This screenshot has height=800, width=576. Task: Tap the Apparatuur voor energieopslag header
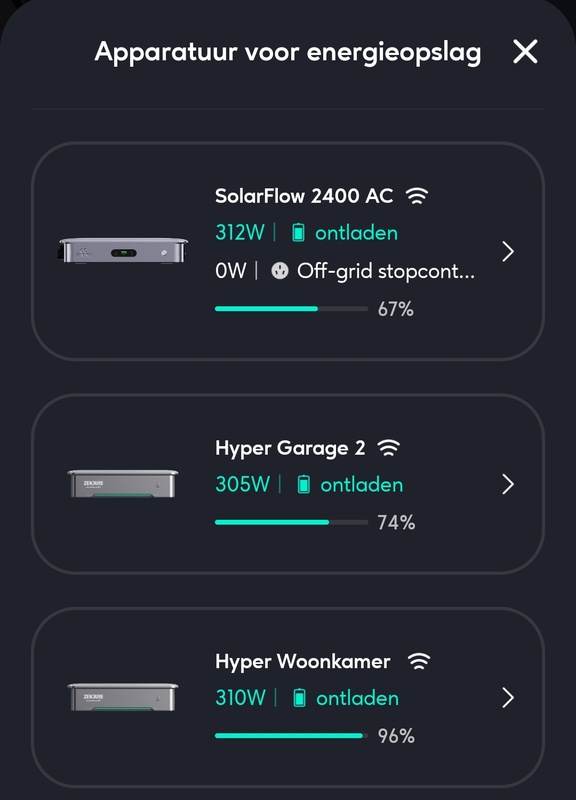288,55
